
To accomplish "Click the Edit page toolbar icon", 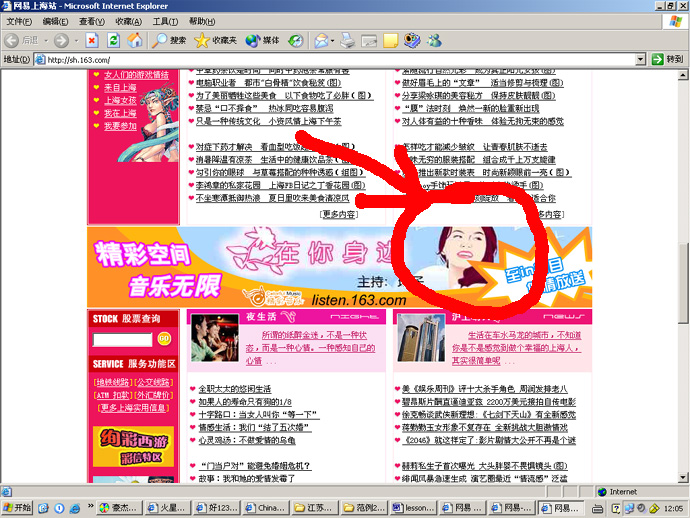I will tap(369, 41).
